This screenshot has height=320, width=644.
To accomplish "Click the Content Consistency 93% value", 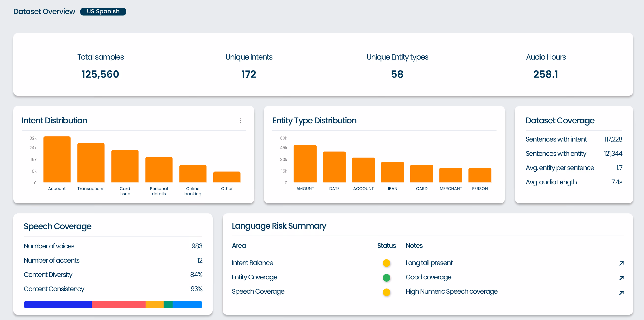I will (196, 289).
